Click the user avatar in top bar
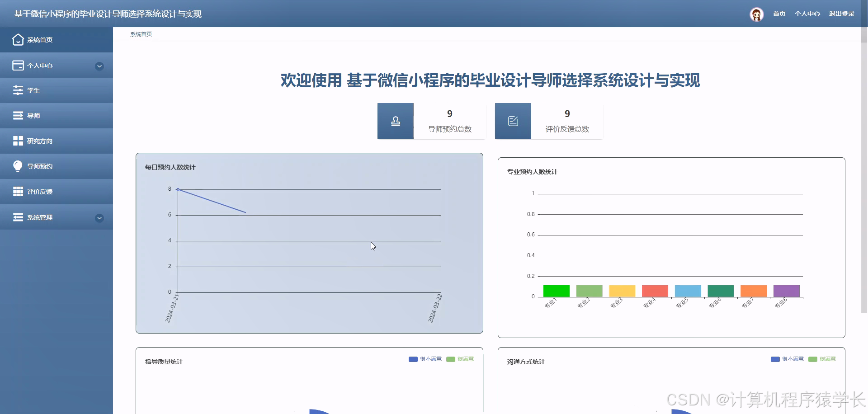Image resolution: width=868 pixels, height=414 pixels. coord(756,14)
